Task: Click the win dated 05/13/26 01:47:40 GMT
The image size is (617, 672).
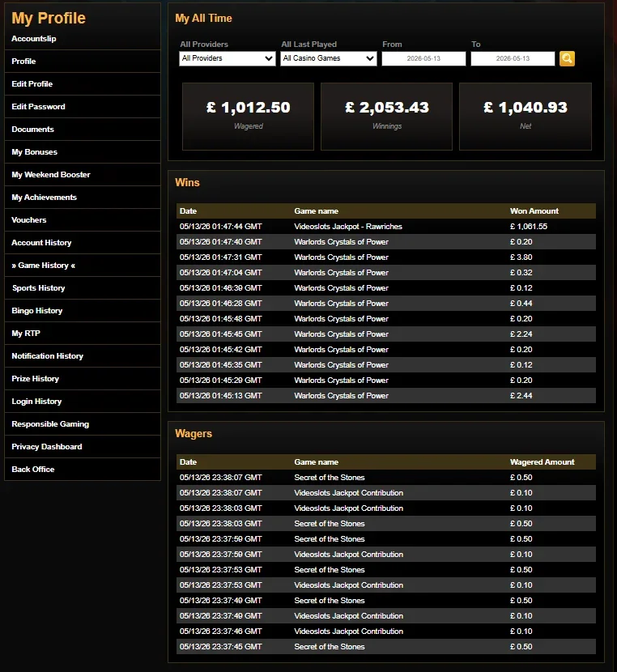Action: pyautogui.click(x=386, y=242)
